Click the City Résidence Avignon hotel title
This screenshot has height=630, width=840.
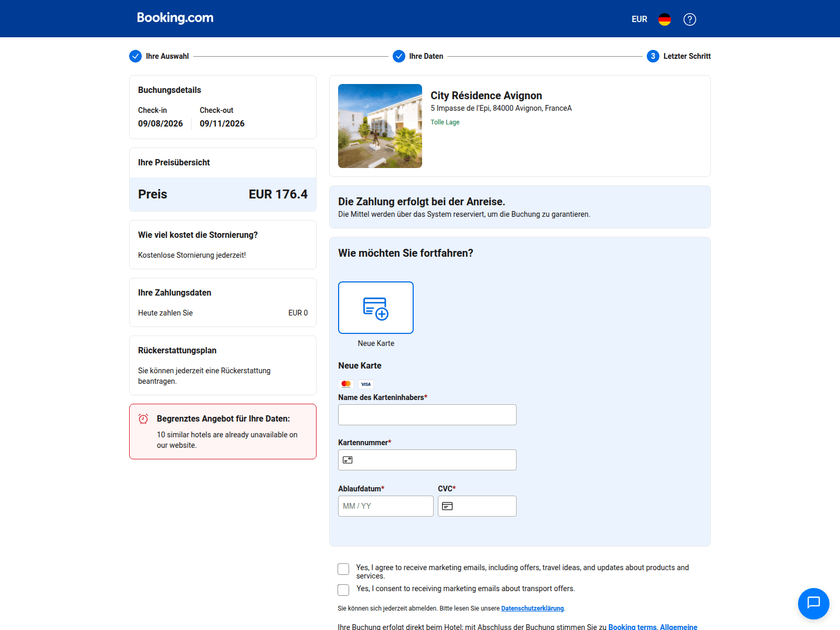tap(486, 96)
